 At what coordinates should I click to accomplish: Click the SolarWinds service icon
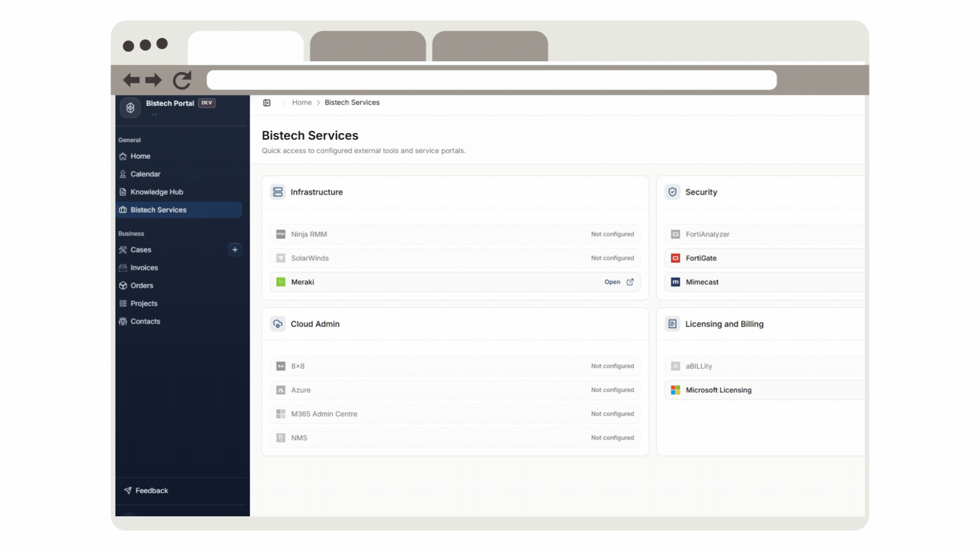[281, 258]
